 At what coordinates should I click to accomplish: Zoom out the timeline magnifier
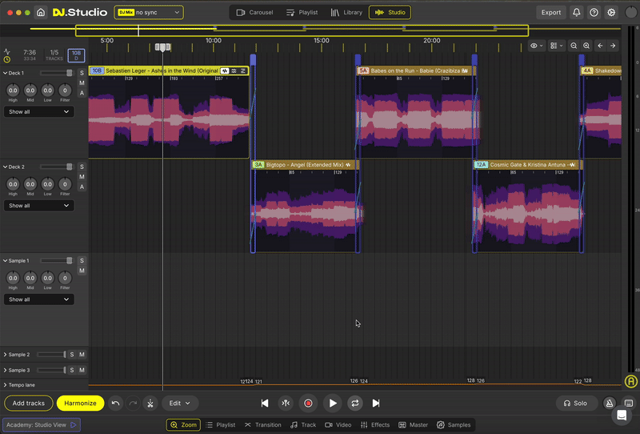[573, 46]
